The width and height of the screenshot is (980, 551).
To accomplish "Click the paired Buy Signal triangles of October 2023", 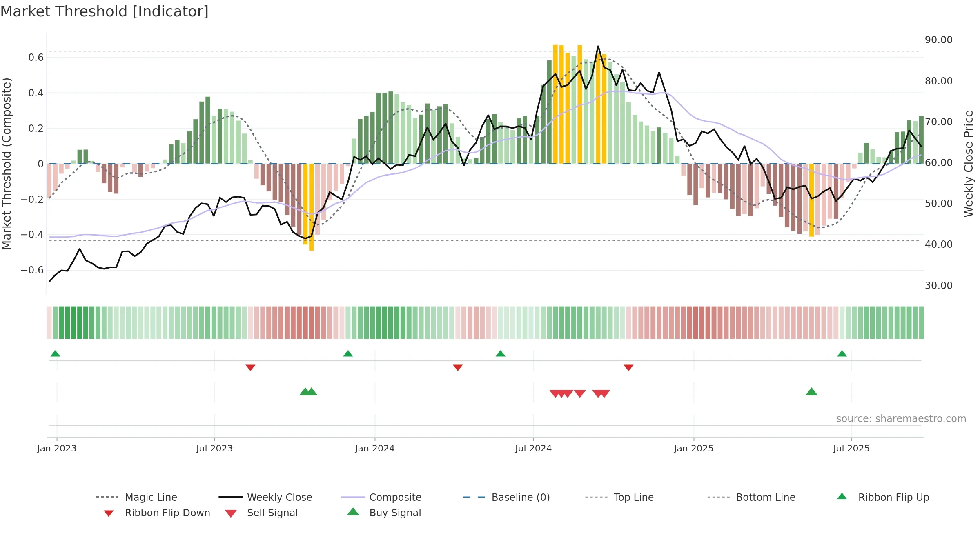I will (308, 392).
